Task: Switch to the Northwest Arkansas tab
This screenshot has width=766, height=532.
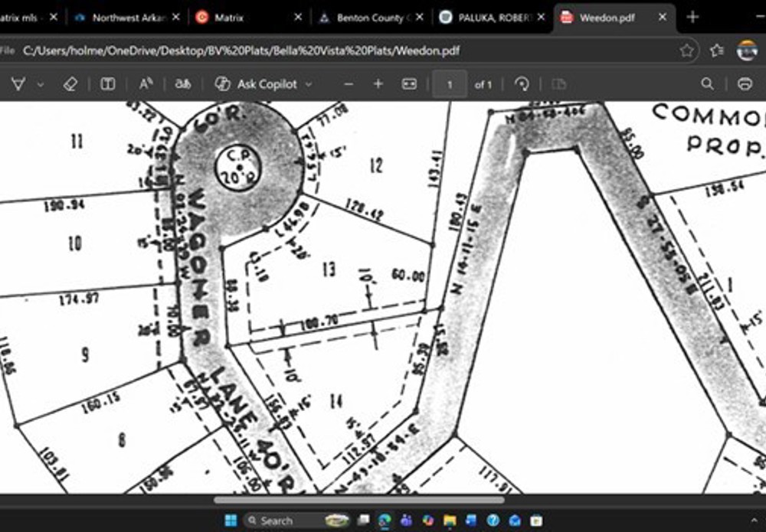Action: 123,18
